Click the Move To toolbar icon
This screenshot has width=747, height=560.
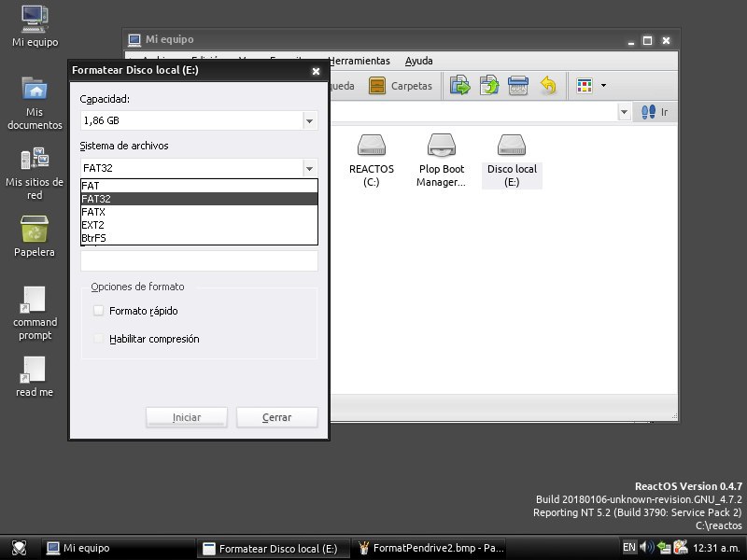(x=459, y=86)
